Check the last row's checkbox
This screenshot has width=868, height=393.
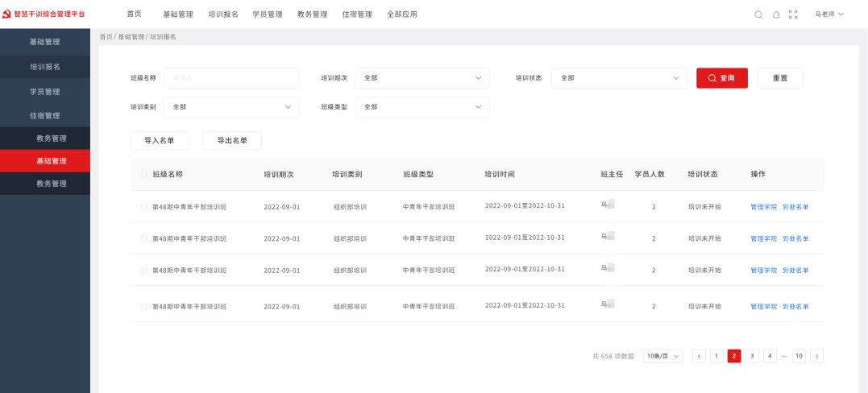click(x=144, y=307)
